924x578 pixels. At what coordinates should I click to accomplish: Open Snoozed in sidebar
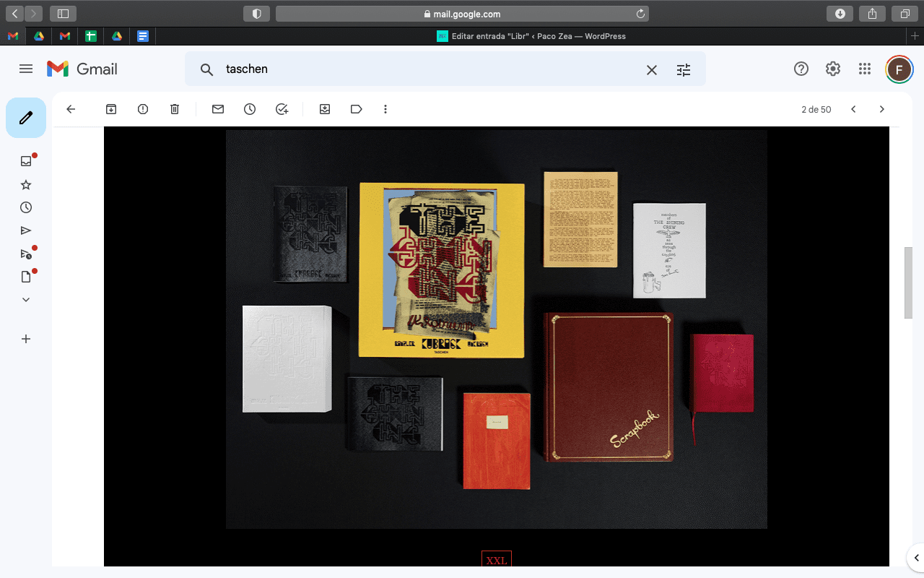(x=26, y=207)
